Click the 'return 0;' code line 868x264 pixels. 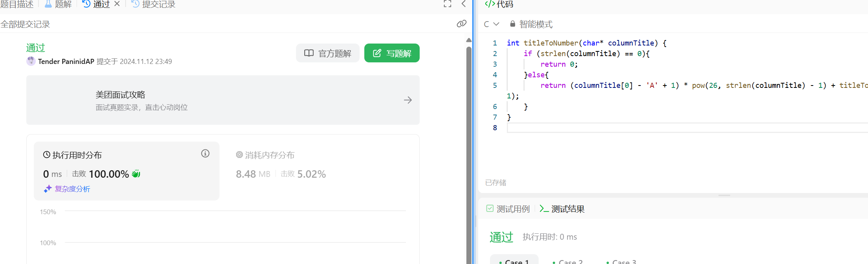pos(559,64)
